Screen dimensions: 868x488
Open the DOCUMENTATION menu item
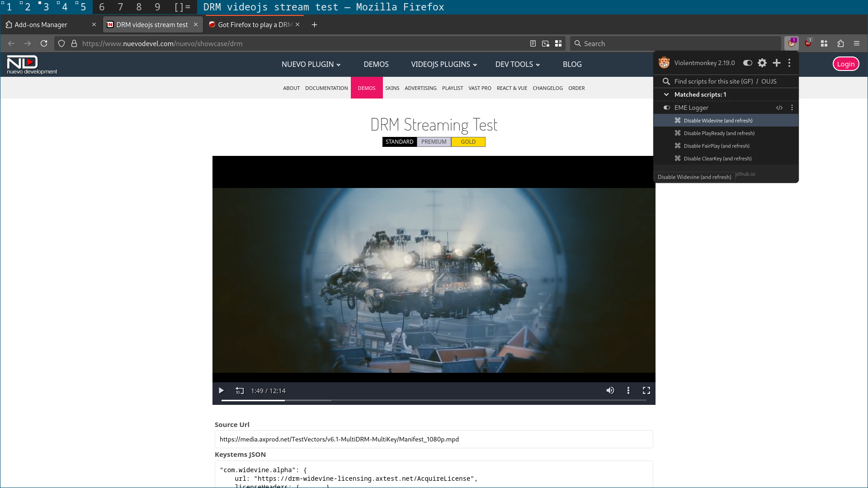click(x=326, y=88)
